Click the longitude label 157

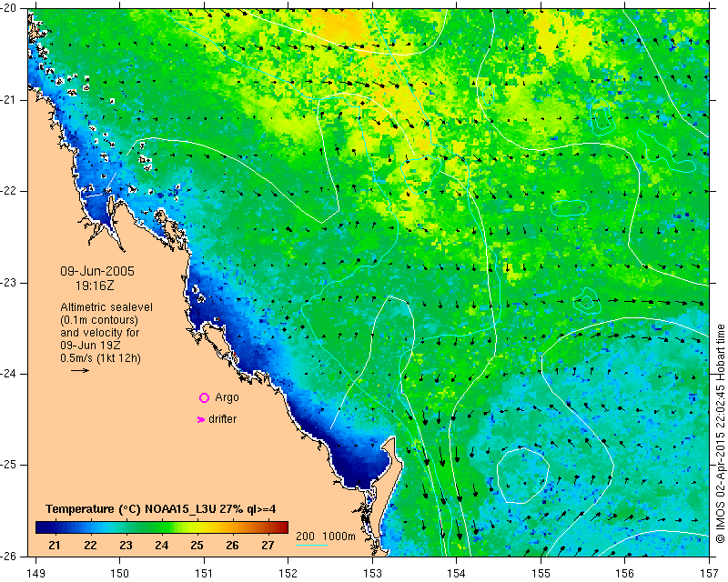coord(710,574)
